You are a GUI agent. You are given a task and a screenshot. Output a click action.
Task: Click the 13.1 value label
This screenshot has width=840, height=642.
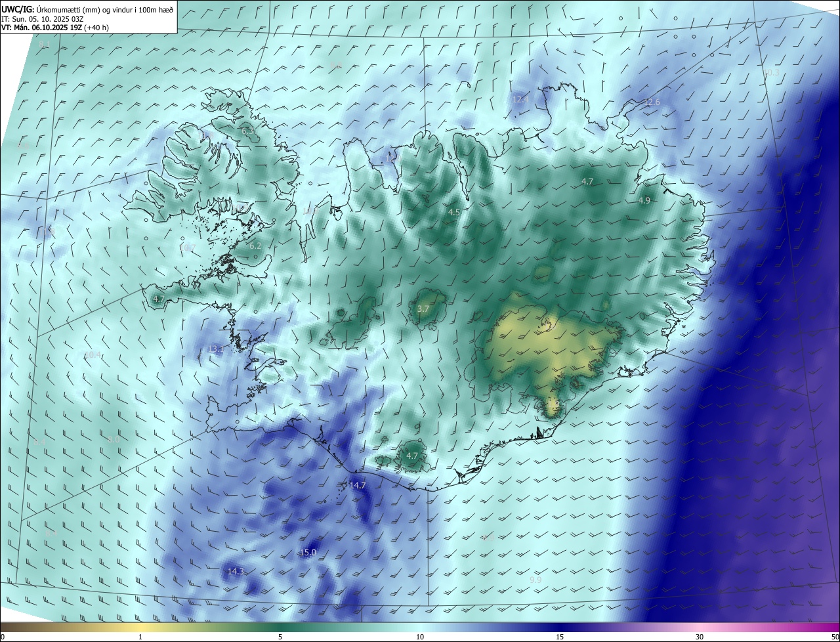tap(216, 349)
